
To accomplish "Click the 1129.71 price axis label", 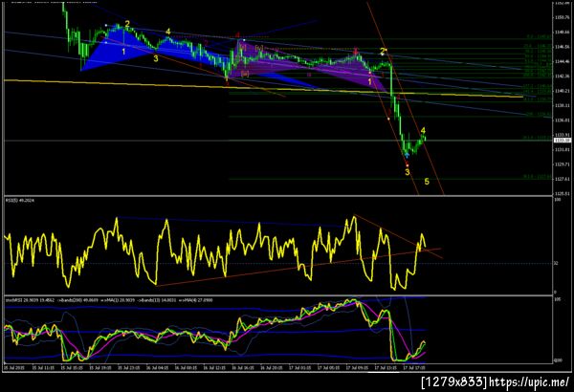I will (x=563, y=164).
